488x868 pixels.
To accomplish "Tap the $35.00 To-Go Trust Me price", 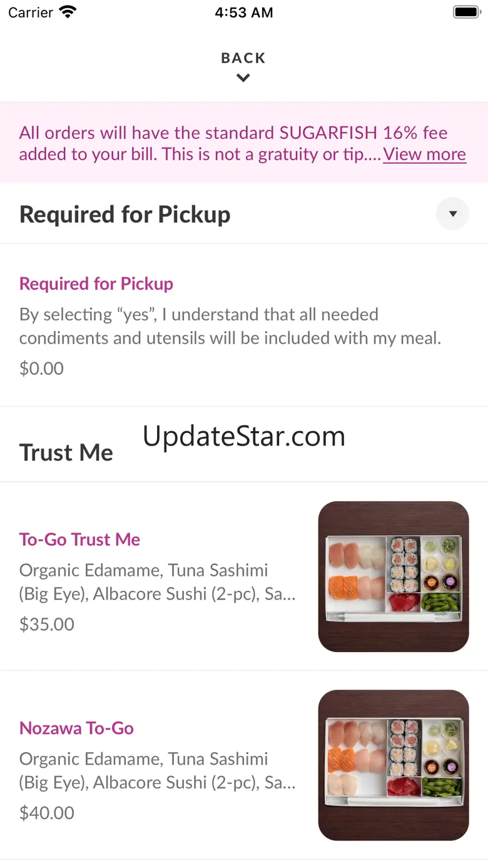I will pos(47,625).
